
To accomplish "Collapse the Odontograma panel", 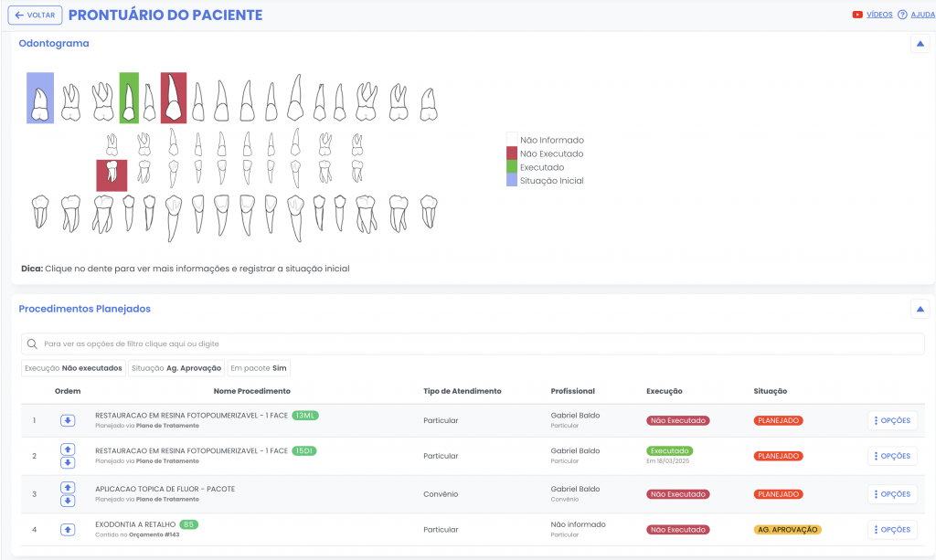I will [x=920, y=43].
